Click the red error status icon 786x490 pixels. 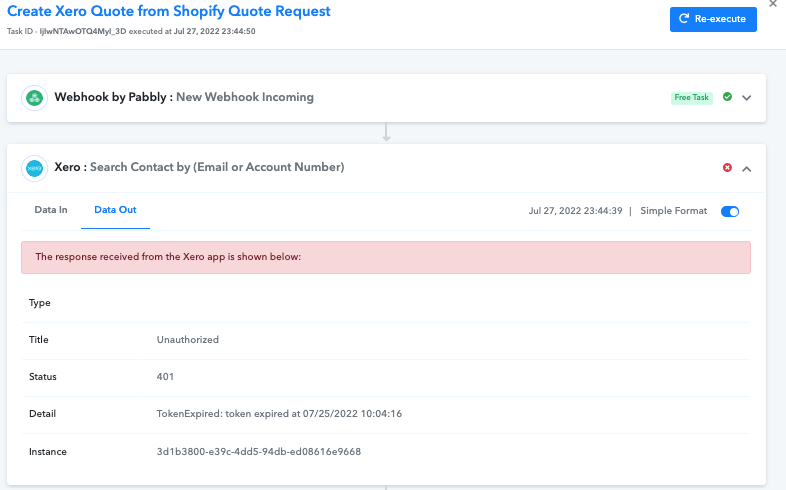tap(727, 168)
